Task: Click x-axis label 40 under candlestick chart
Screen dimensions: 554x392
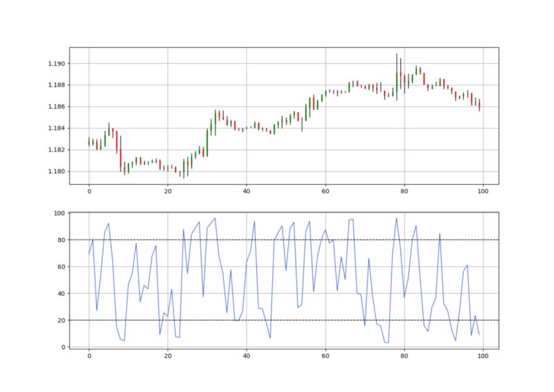Action: [247, 191]
